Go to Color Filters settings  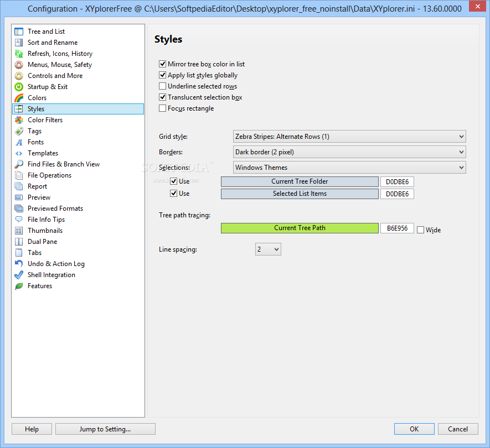(x=78, y=120)
